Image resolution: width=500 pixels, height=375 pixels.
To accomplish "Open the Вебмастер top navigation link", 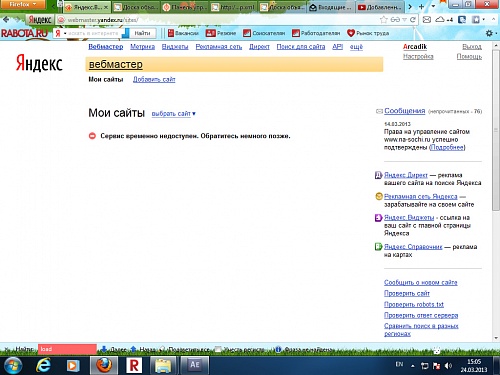I will click(106, 47).
